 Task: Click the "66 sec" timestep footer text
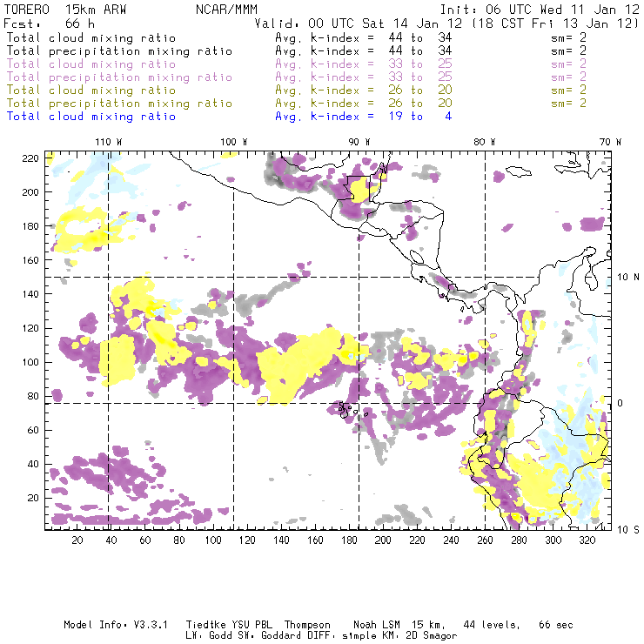click(556, 625)
